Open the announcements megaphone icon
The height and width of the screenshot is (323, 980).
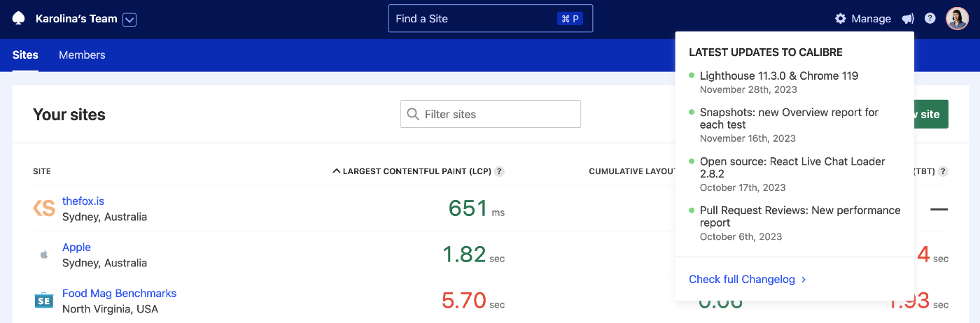click(908, 19)
